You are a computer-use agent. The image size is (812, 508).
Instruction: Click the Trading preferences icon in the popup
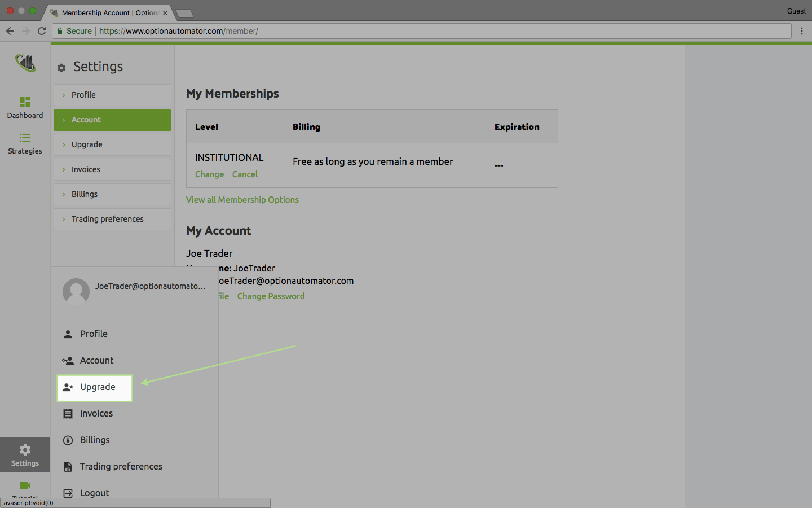[x=68, y=466]
